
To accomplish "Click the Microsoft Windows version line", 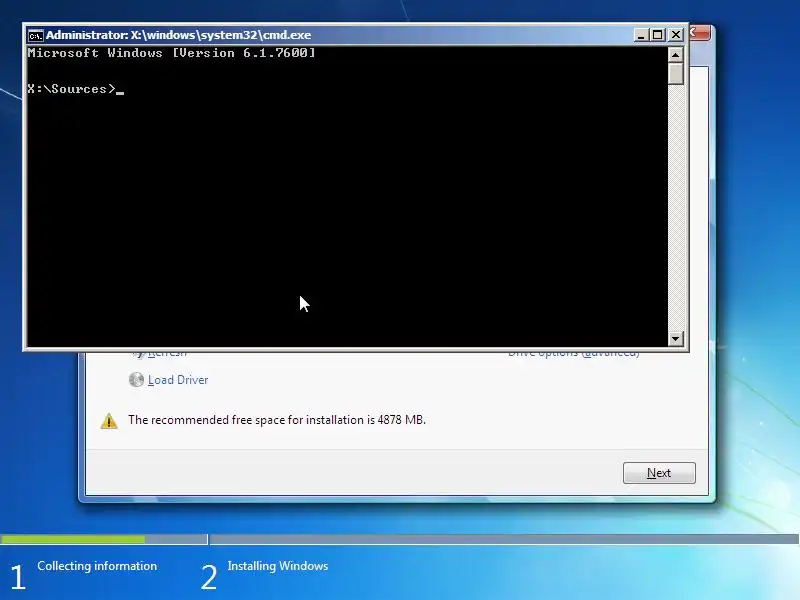I will (171, 53).
